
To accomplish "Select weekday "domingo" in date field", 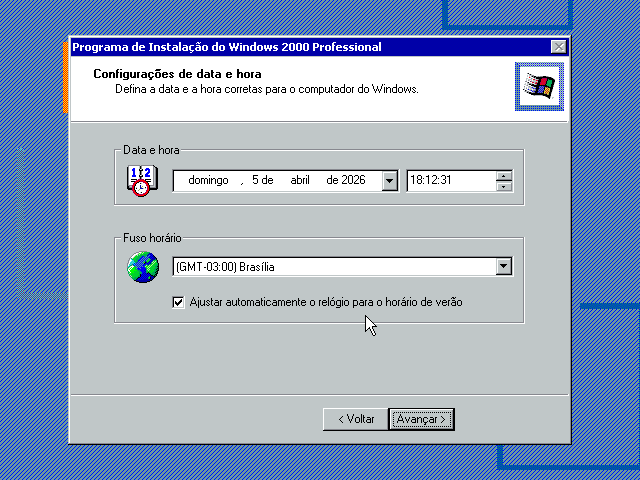I will 208,181.
